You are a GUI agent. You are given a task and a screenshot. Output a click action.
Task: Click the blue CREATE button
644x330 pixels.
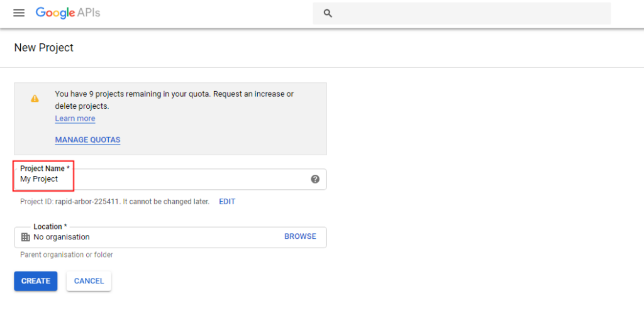click(x=36, y=281)
